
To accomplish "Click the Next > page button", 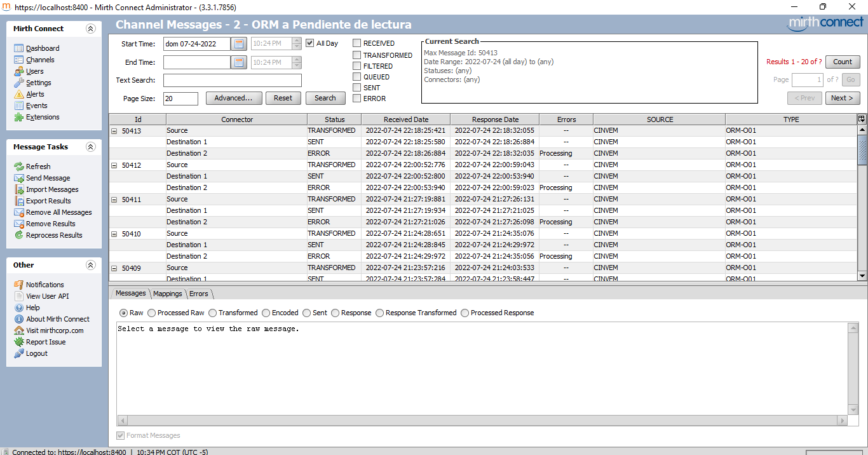I will 843,98.
